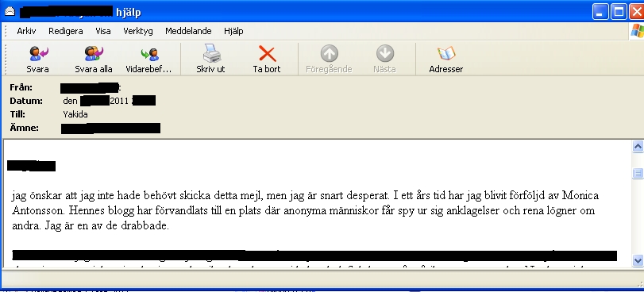Viewport: 644px width, 292px height.
Task: Open the Redigera menu
Action: click(66, 31)
